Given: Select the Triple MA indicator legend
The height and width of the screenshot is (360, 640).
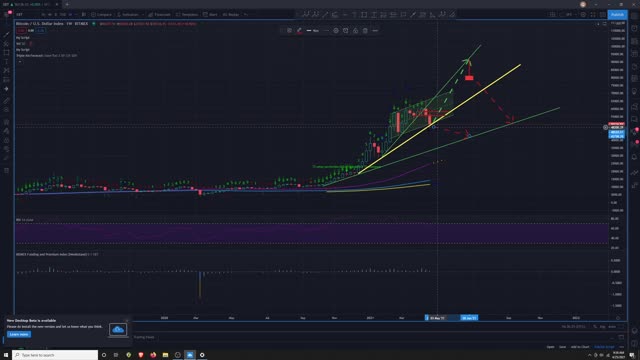Looking at the screenshot, I should 46,56.
